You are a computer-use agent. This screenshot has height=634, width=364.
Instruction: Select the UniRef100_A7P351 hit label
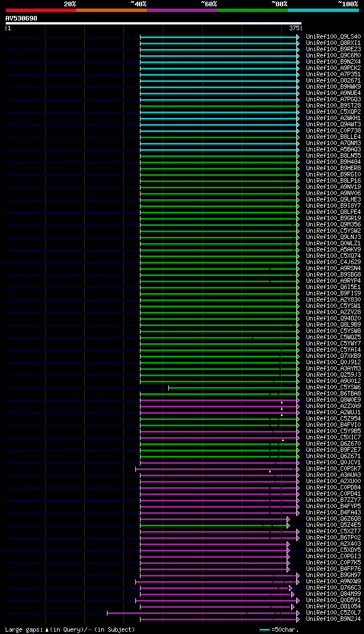pyautogui.click(x=333, y=75)
